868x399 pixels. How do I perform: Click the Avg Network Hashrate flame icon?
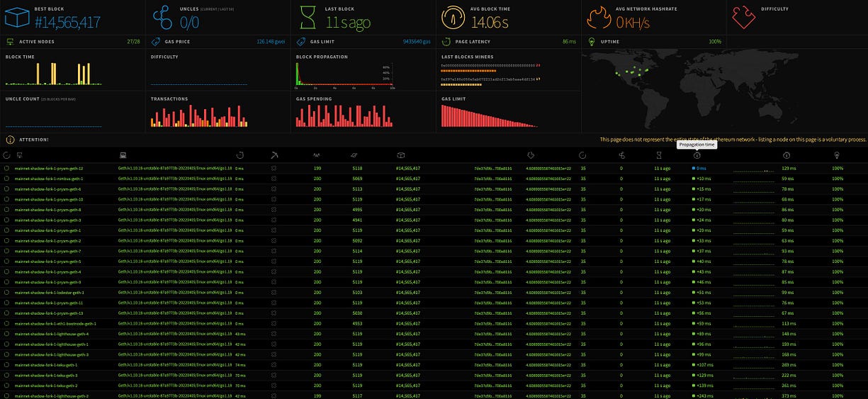coord(599,17)
